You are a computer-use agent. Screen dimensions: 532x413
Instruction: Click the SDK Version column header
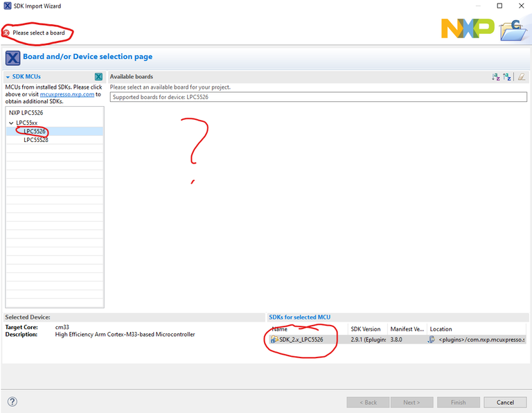click(367, 329)
